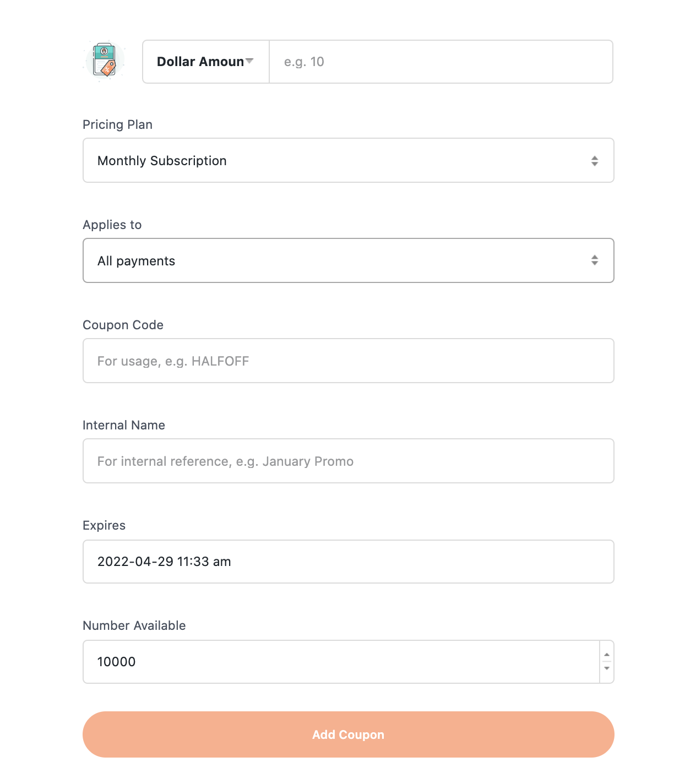The width and height of the screenshot is (696, 784).
Task: Focus the discount amount field showing e.g. 10
Action: coord(441,62)
